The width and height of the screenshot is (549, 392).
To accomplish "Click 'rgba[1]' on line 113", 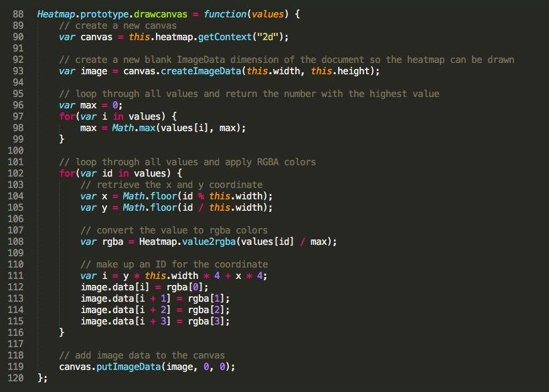I will pyautogui.click(x=206, y=298).
